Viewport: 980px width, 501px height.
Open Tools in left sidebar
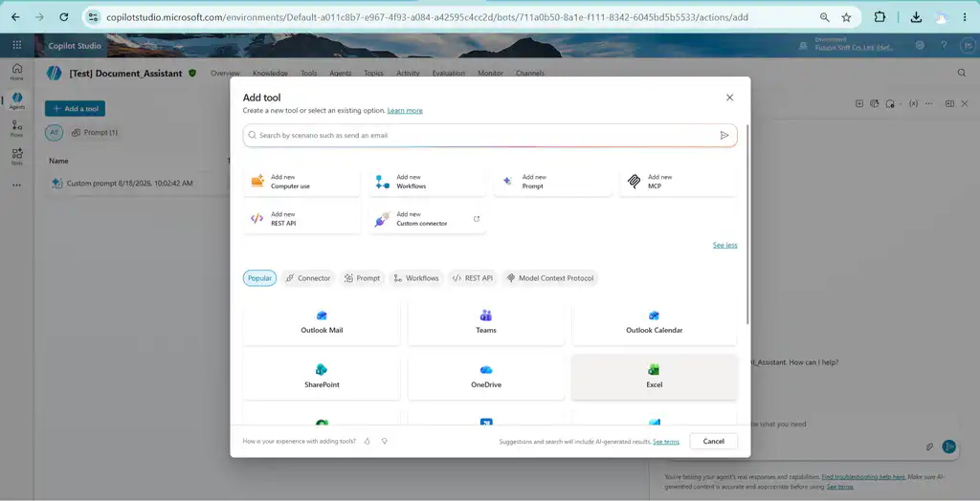tap(17, 156)
